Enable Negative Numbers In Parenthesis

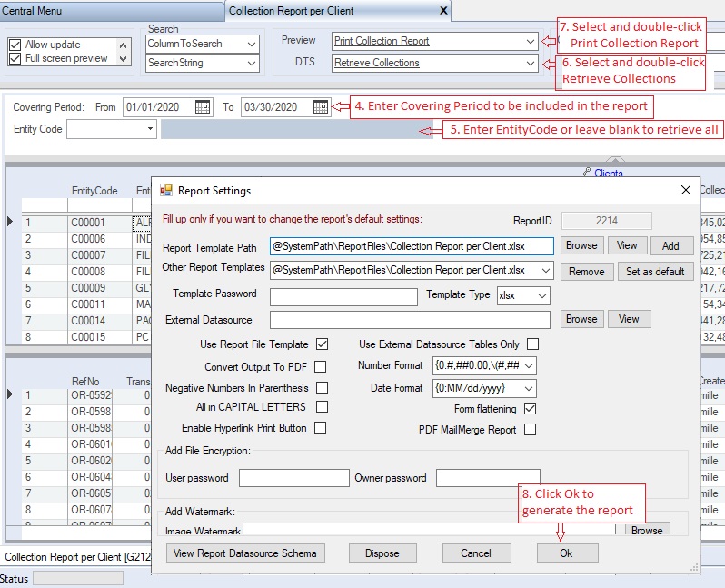coord(322,387)
